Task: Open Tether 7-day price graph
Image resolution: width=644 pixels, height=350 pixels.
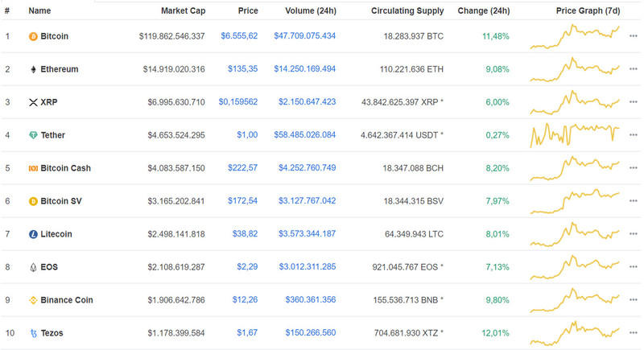Action: click(x=575, y=135)
